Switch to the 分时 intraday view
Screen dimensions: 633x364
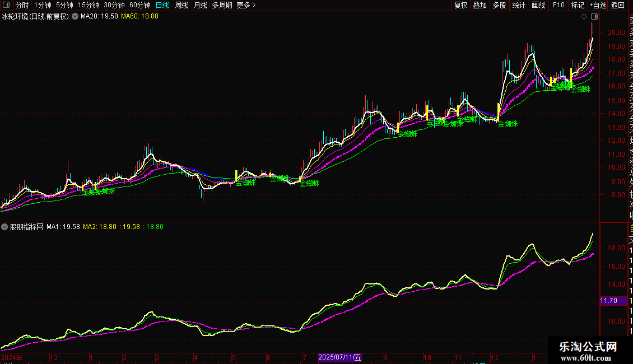22,5
